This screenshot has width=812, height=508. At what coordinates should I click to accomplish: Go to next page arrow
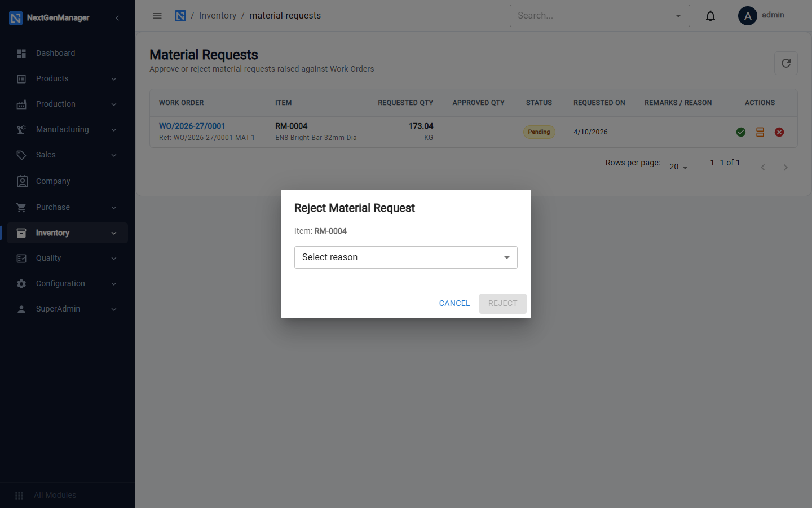point(785,167)
